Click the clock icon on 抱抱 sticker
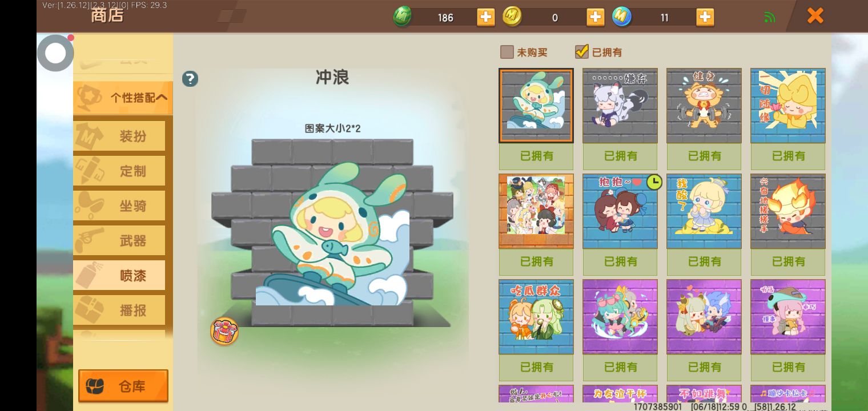The image size is (868, 411). click(x=654, y=182)
